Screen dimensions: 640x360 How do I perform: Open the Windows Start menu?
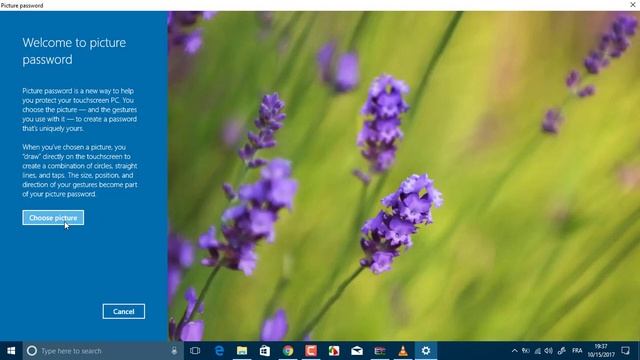[x=11, y=351]
